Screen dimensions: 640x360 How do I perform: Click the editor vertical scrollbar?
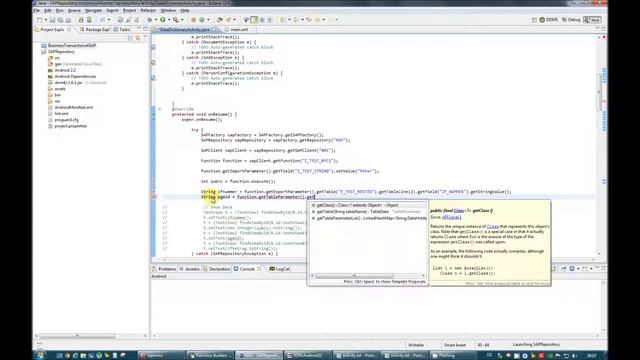(599, 91)
